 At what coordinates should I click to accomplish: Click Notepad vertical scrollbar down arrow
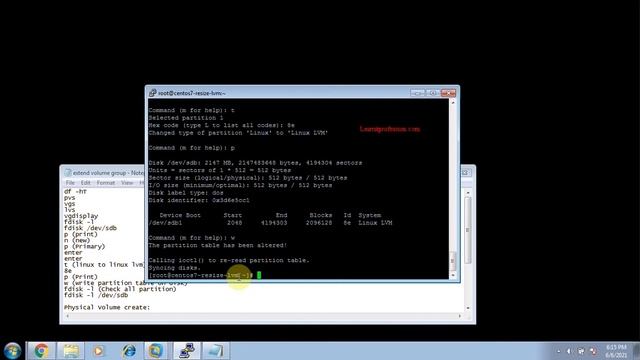(468, 308)
